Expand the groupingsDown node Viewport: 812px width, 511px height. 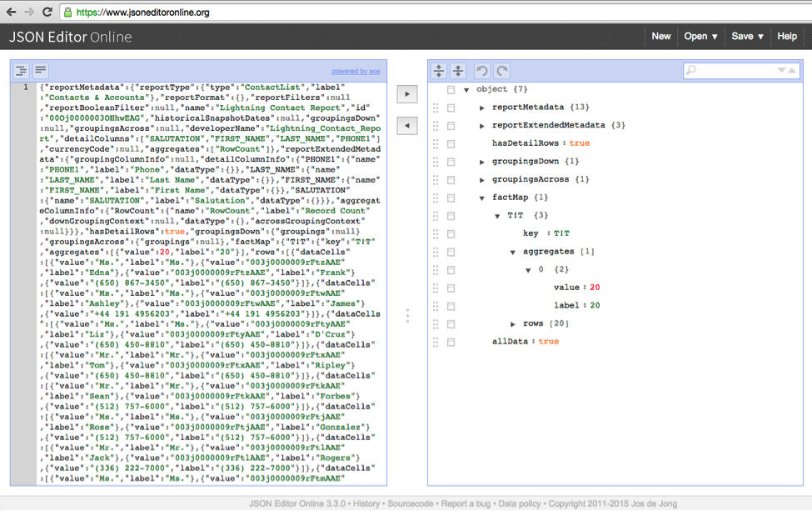click(x=482, y=162)
